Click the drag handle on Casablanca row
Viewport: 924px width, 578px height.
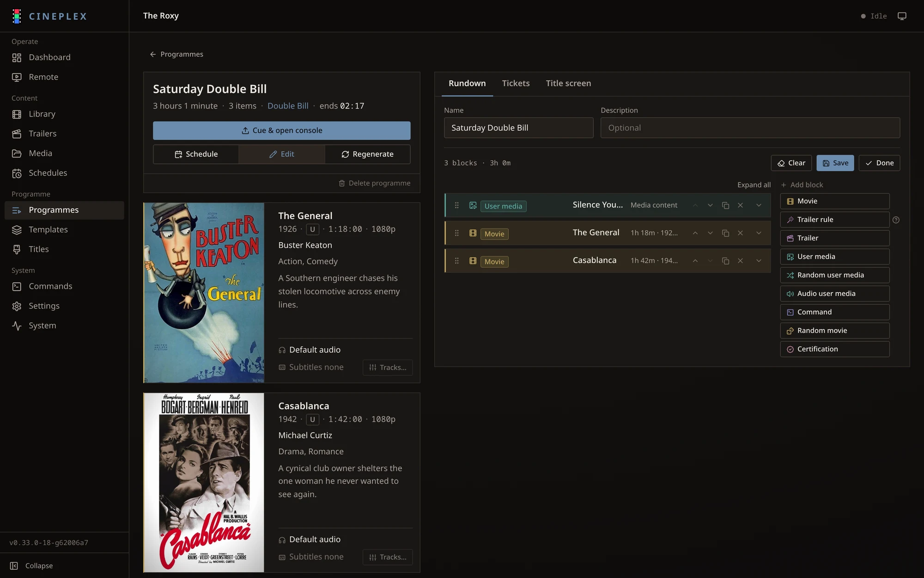tap(456, 261)
